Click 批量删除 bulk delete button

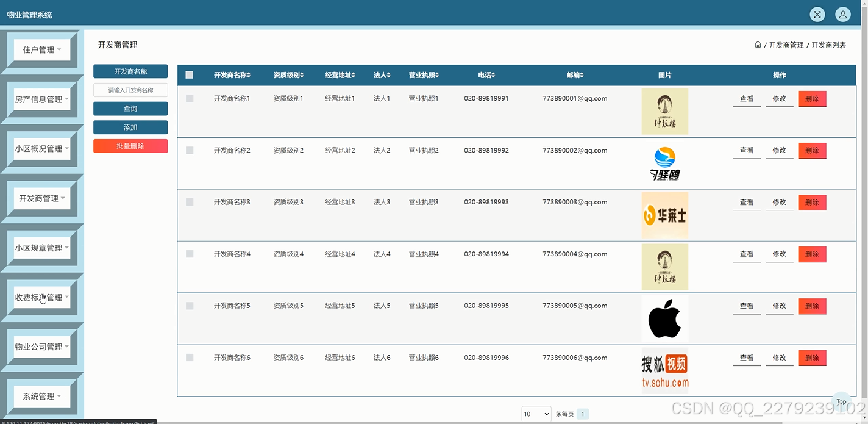coord(130,146)
